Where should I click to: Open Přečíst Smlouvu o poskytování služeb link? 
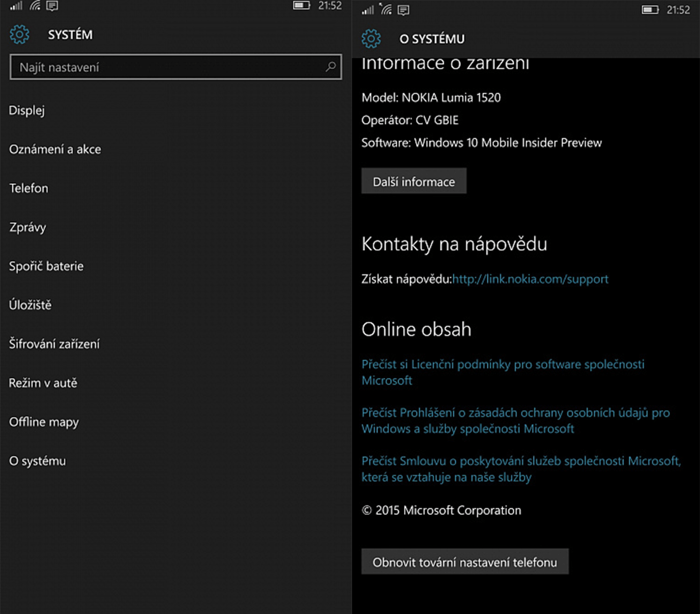[x=521, y=469]
